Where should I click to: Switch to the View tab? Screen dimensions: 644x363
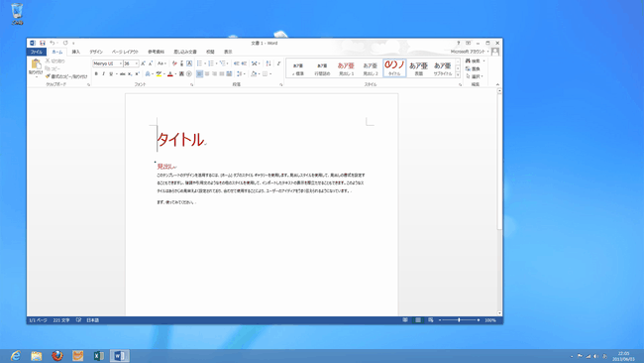point(228,52)
